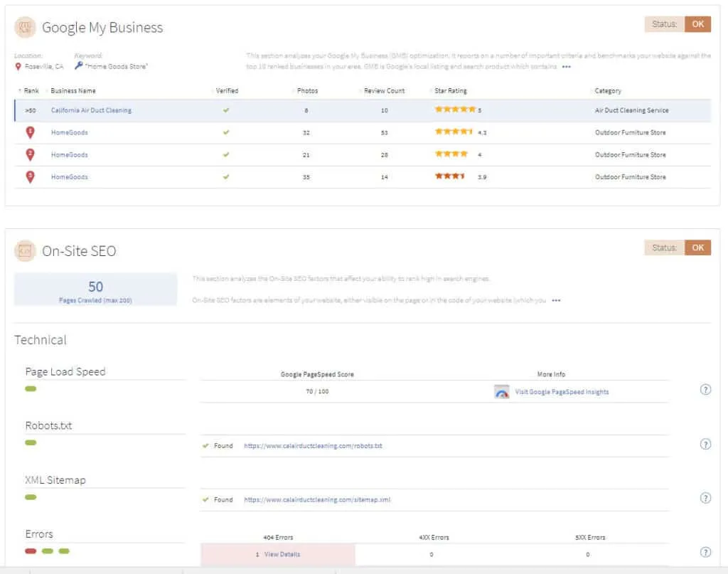Expand the On-Site SEO description ellipsis
The height and width of the screenshot is (574, 728).
[x=556, y=301]
